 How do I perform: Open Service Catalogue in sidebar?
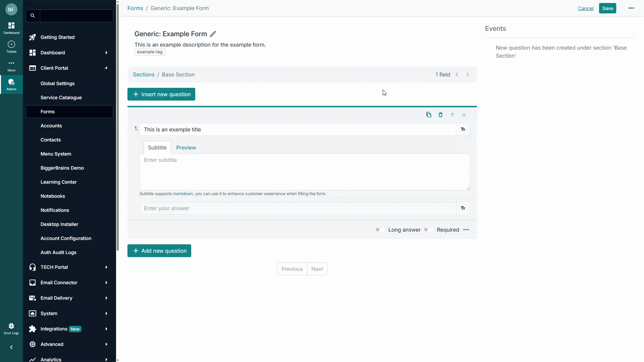[x=61, y=98]
